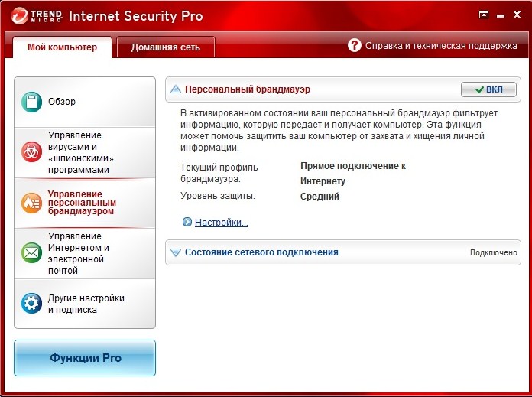Image resolution: width=532 pixels, height=397 pixels.
Task: Click the virus biohazard icon
Action: 31,151
